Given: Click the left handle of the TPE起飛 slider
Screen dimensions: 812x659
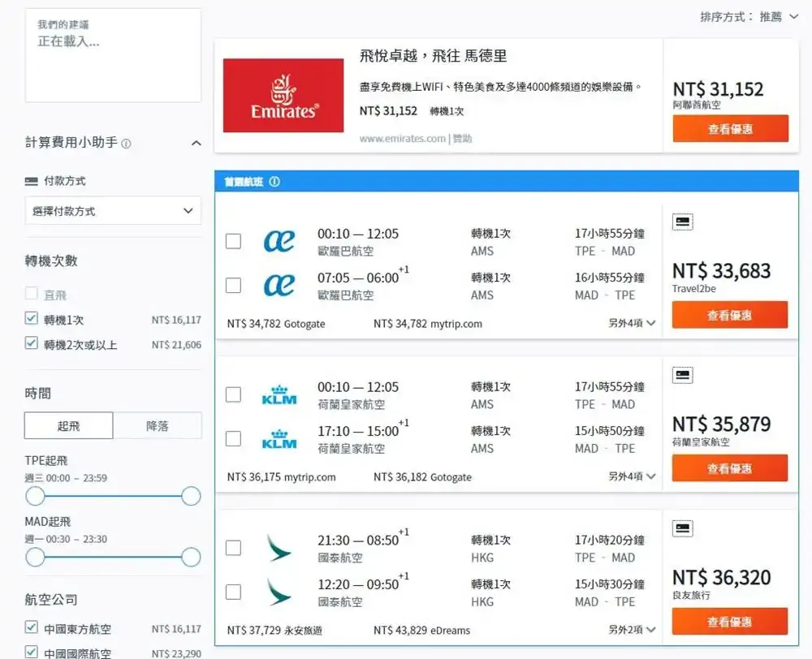Looking at the screenshot, I should [x=35, y=496].
